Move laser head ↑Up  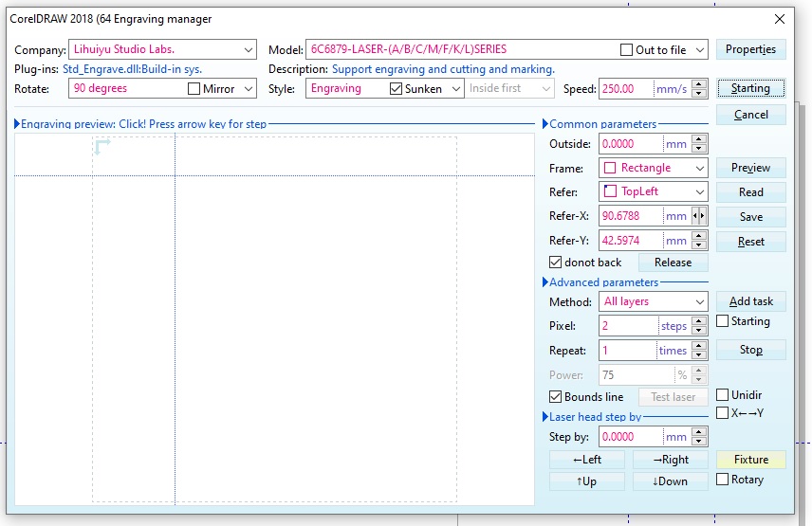pos(587,481)
